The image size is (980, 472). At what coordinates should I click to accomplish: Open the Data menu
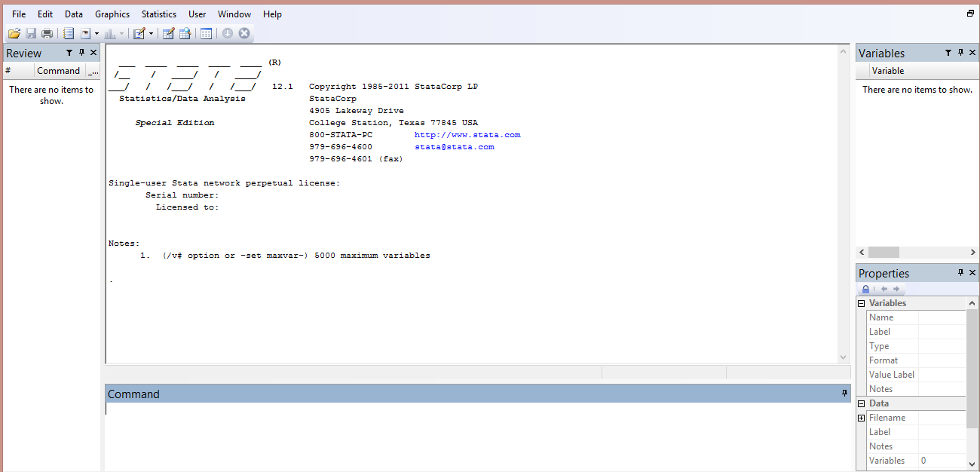tap(74, 14)
